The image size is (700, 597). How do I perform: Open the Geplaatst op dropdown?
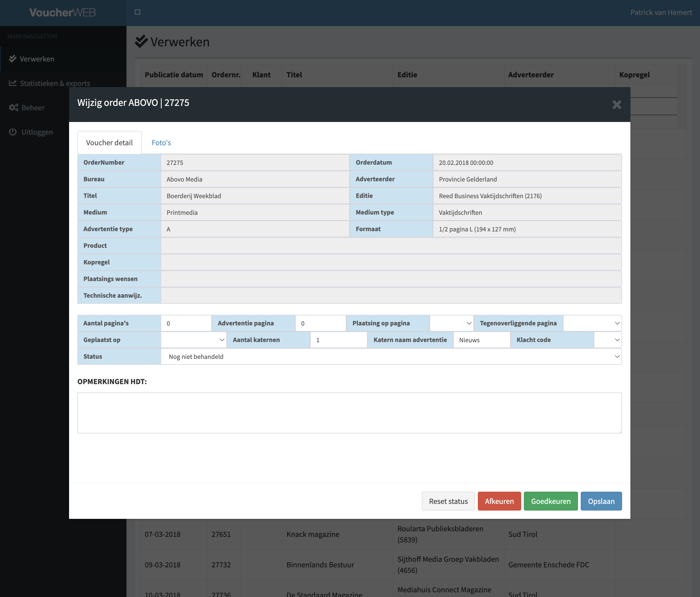click(x=194, y=340)
